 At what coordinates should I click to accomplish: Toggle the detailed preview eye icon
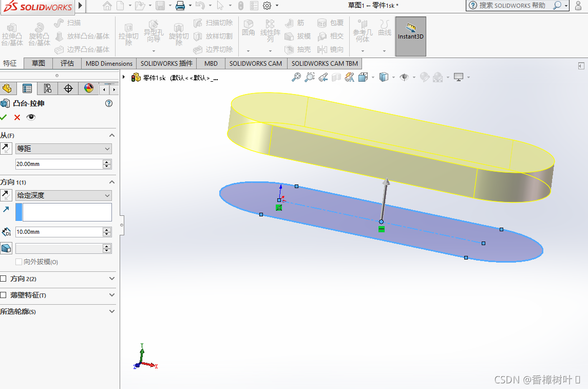click(31, 117)
